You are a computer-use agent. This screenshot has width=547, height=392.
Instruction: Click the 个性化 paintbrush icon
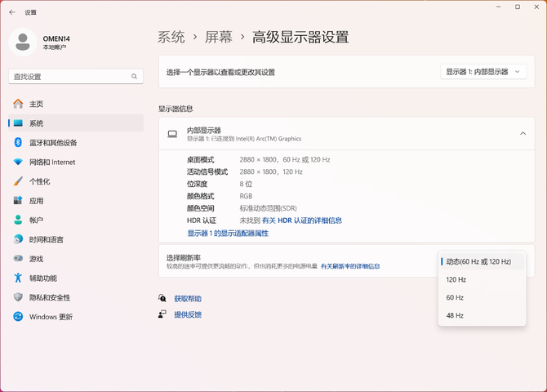click(x=18, y=181)
